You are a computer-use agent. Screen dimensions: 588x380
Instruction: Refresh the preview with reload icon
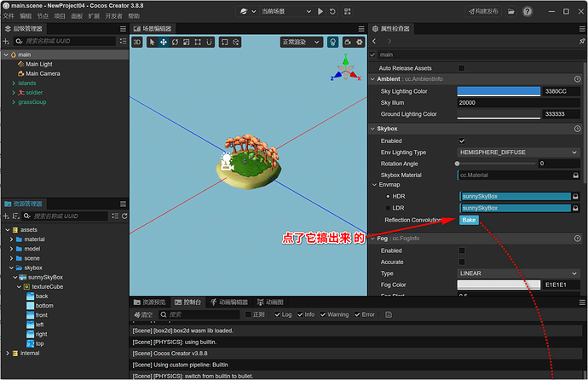(x=332, y=11)
